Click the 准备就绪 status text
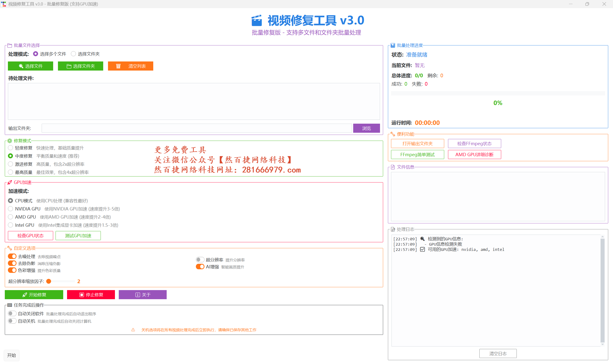The width and height of the screenshot is (613, 364). 416,55
